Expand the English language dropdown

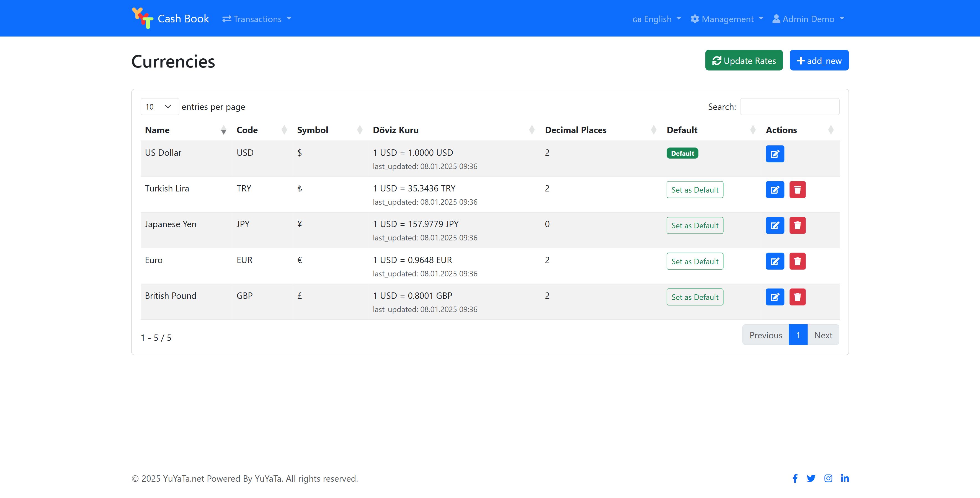(657, 19)
